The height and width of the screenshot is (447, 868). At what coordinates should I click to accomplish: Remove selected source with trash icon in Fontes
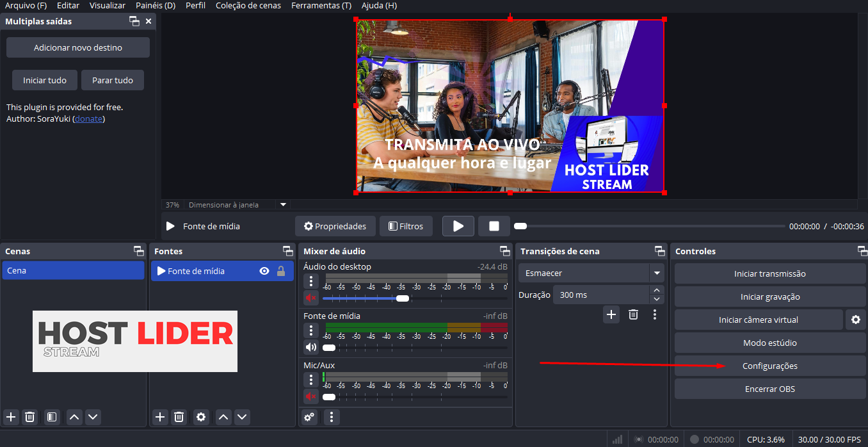click(179, 417)
